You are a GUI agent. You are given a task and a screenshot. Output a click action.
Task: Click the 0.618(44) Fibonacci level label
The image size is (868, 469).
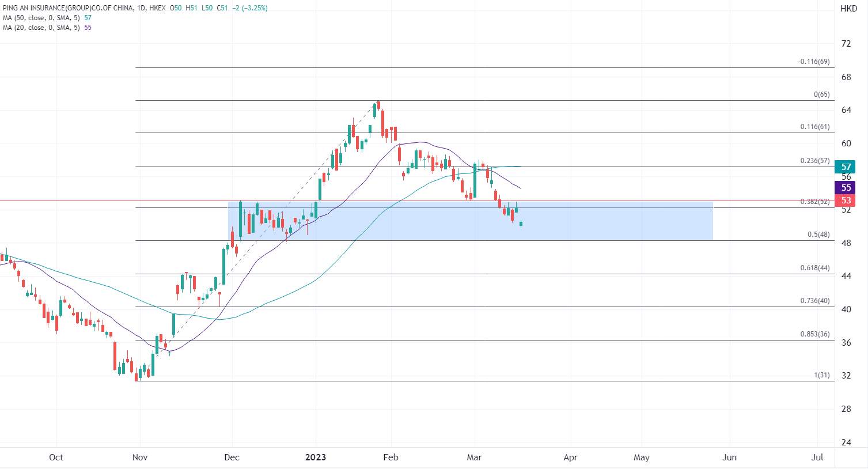815,268
